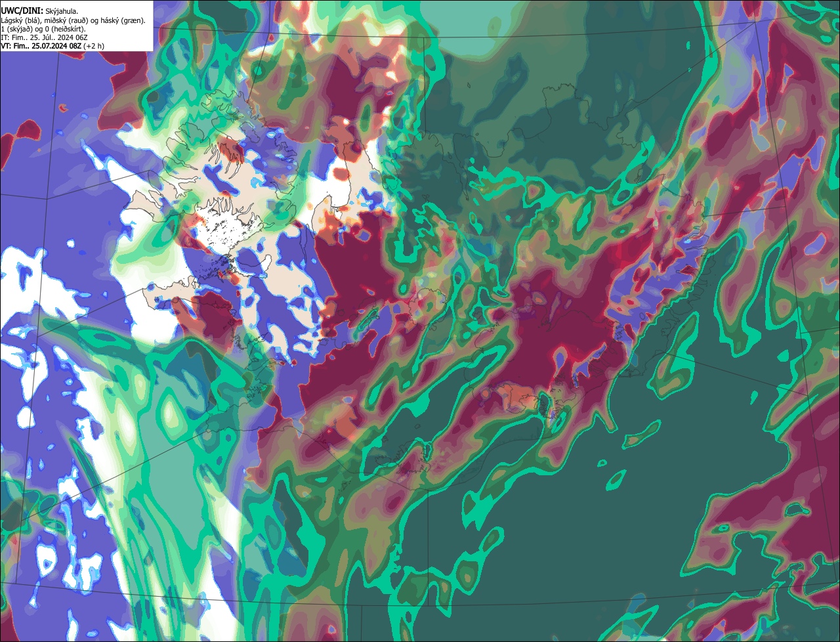Click the initial time line "IT: Fim.. 25. Júl.. 2024 06Z"
840x642 pixels.
[45, 37]
